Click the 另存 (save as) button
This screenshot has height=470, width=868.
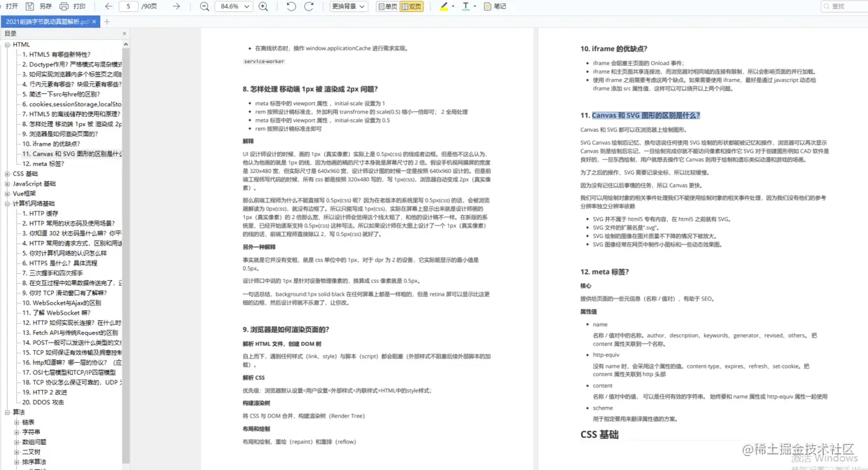tap(40, 6)
